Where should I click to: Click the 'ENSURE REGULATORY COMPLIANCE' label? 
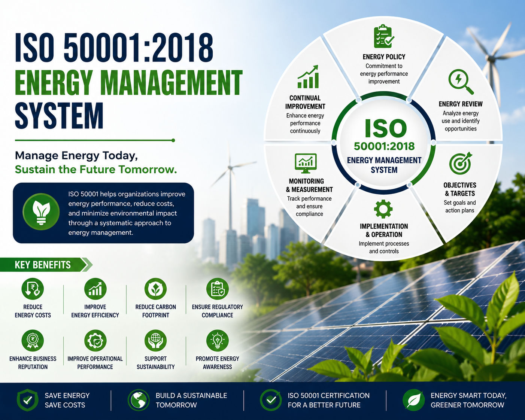[x=218, y=311]
